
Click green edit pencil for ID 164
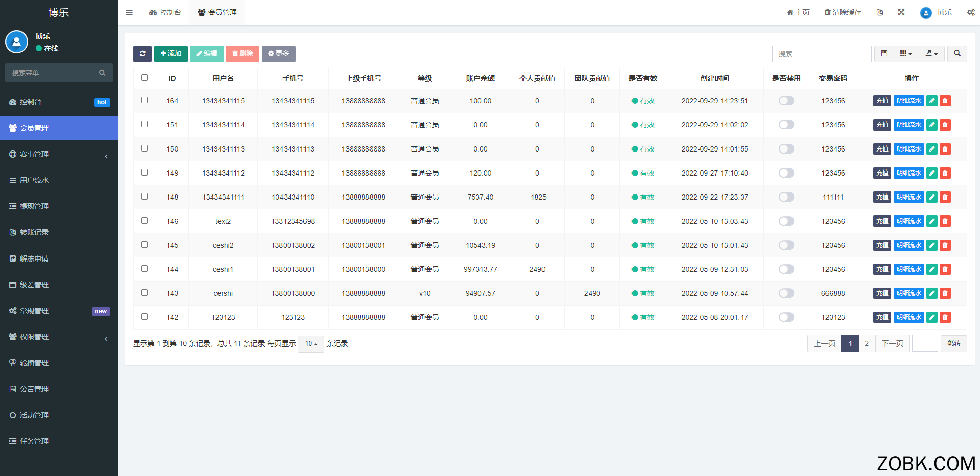coord(932,101)
